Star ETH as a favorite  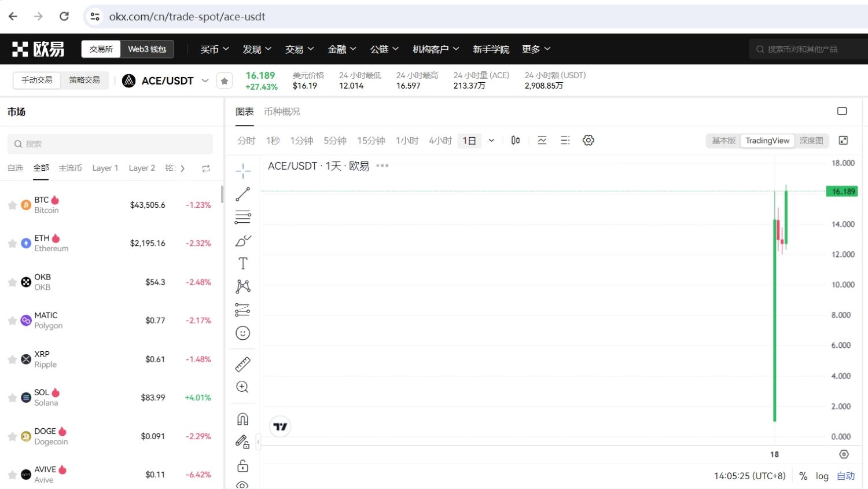click(x=12, y=243)
